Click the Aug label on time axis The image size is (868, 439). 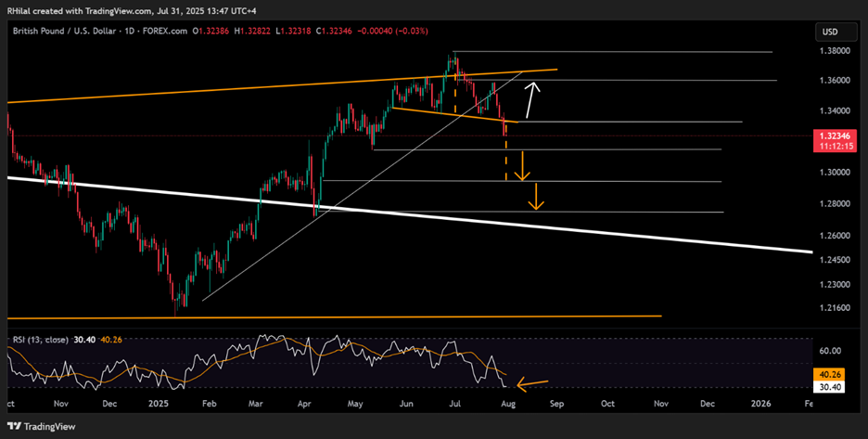coord(506,404)
